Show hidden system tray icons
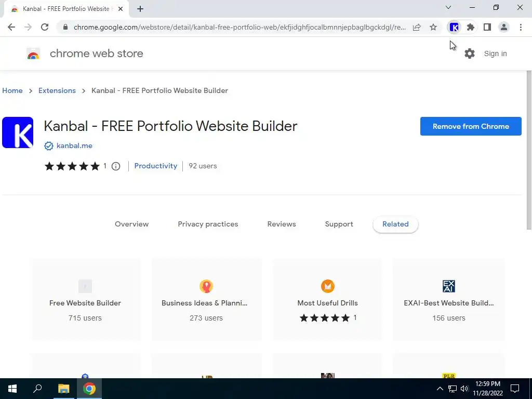Image resolution: width=532 pixels, height=399 pixels. click(440, 389)
